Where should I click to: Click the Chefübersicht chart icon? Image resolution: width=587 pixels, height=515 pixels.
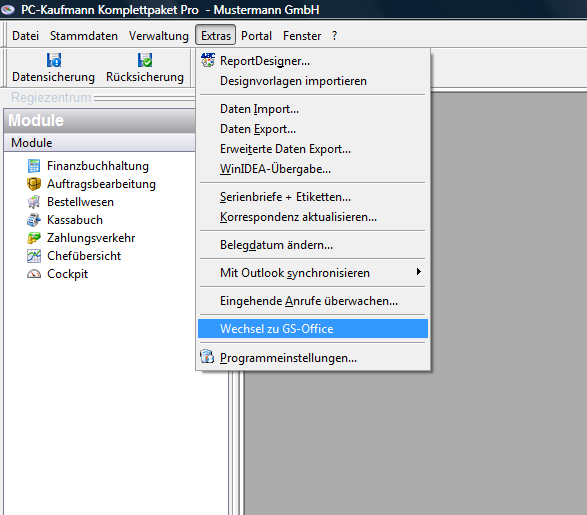point(34,256)
